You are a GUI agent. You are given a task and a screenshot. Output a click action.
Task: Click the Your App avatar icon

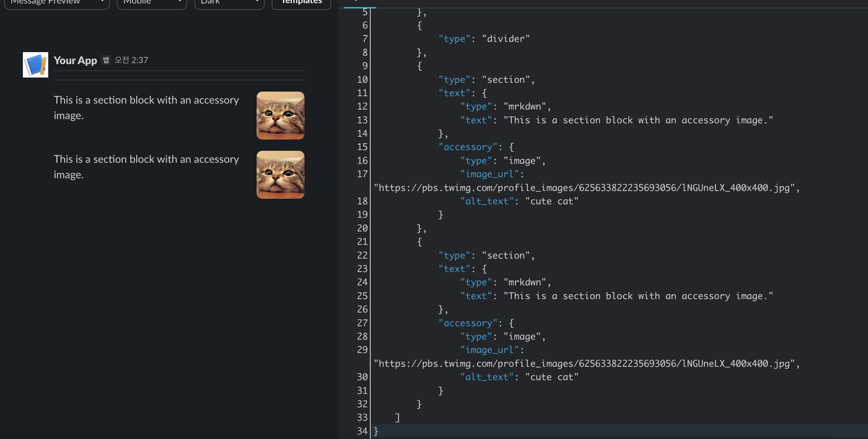coord(36,65)
